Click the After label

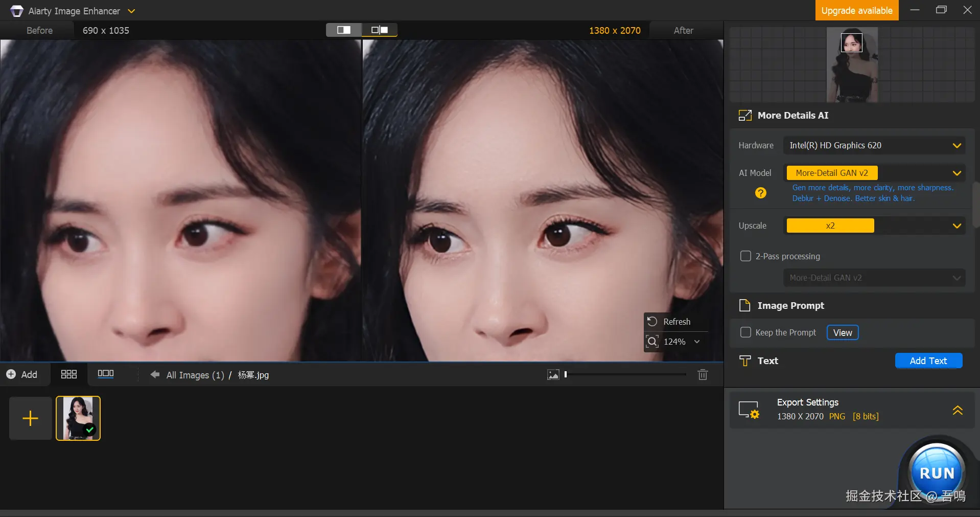683,30
